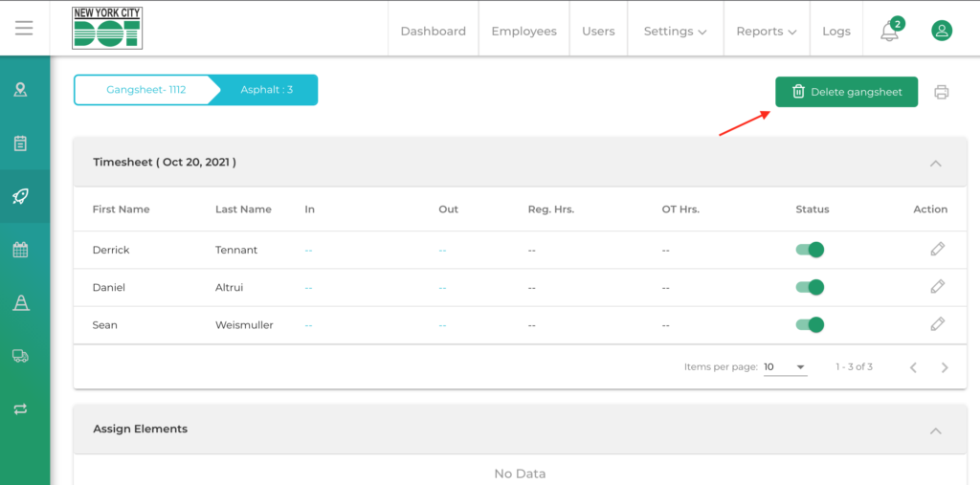This screenshot has width=980, height=485.
Task: Select the rocket icon in sidebar
Action: (20, 196)
